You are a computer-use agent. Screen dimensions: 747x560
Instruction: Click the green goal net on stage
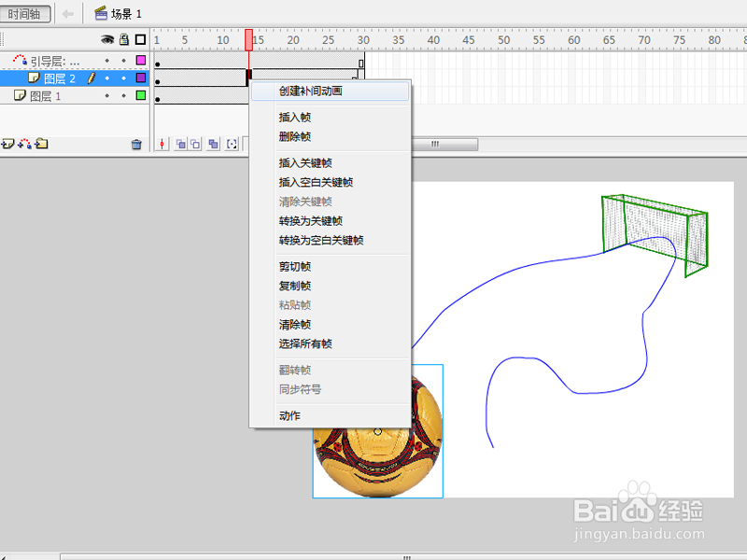tap(655, 234)
